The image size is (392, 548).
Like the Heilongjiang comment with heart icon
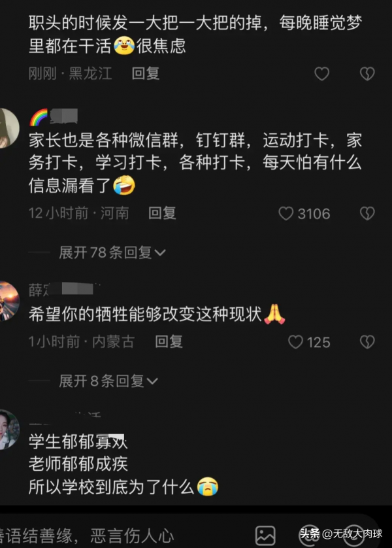coord(321,74)
